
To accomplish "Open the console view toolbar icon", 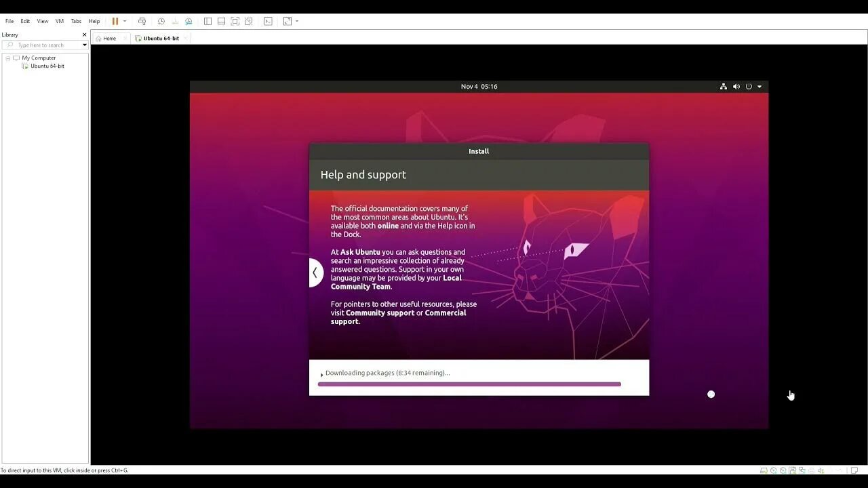I will (268, 21).
